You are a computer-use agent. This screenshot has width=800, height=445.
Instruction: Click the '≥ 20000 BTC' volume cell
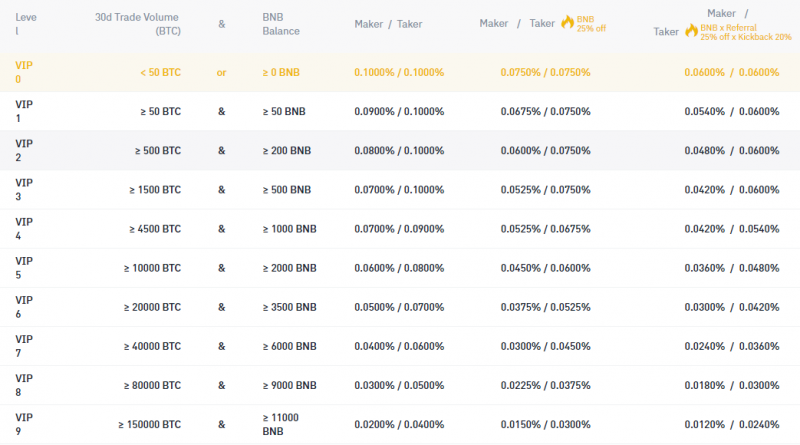[x=152, y=307]
